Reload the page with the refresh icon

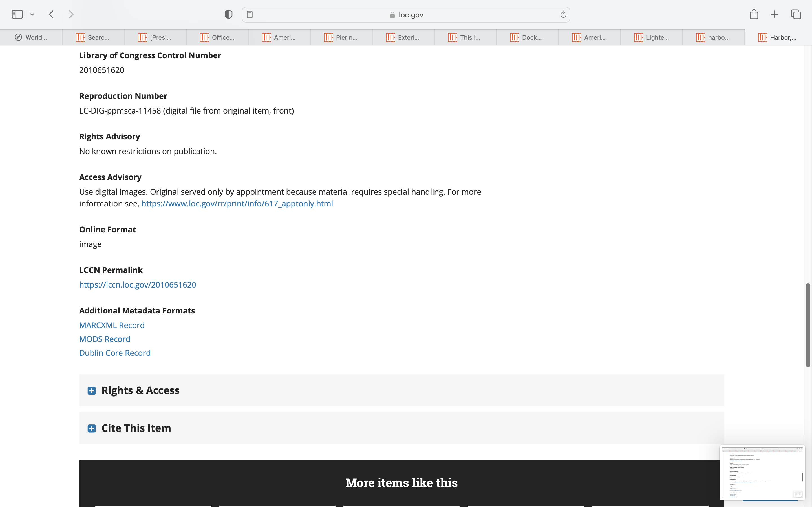(563, 14)
